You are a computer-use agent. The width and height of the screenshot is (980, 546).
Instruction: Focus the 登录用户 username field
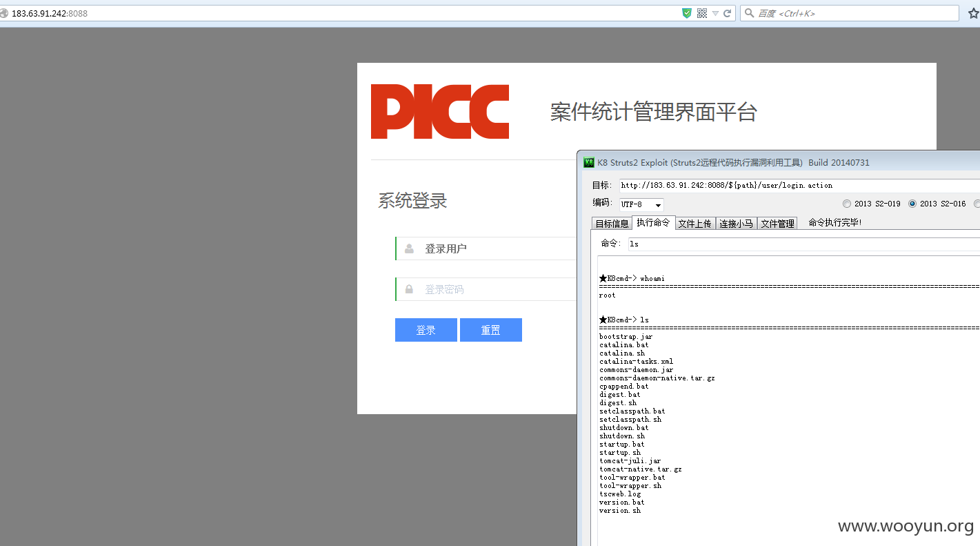pos(486,248)
